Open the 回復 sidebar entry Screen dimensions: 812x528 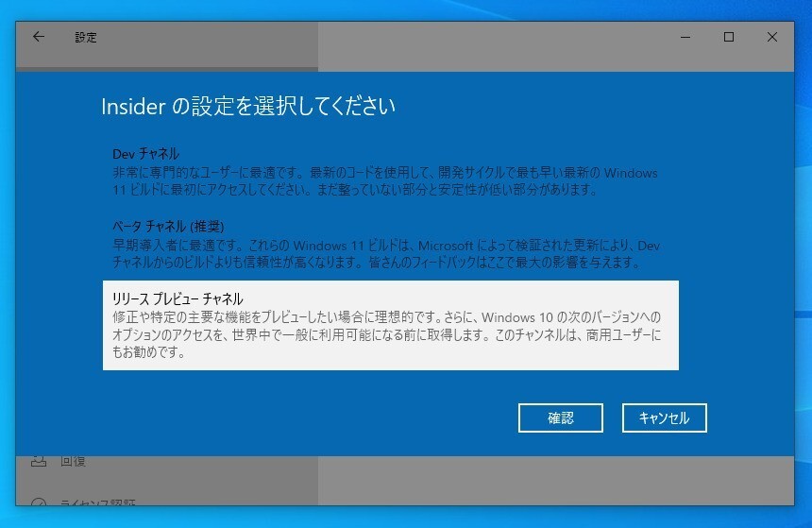point(73,461)
